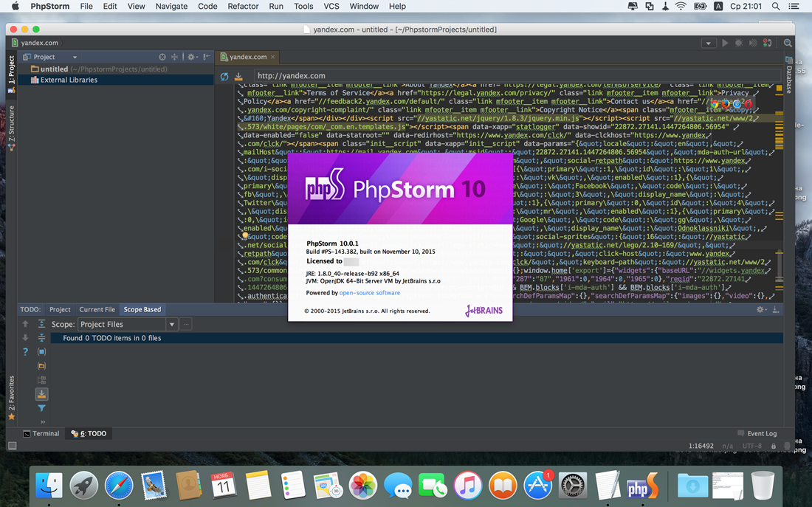Toggle group by packages in TODO
812x507 pixels.
[x=42, y=365]
